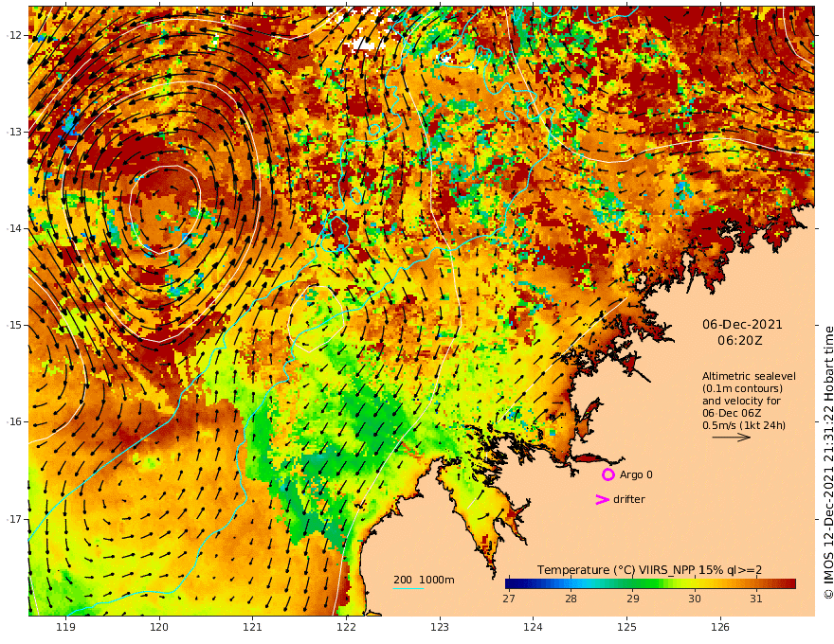
Task: Click the 0.5m/s velocity scale arrow
Action: [x=732, y=438]
